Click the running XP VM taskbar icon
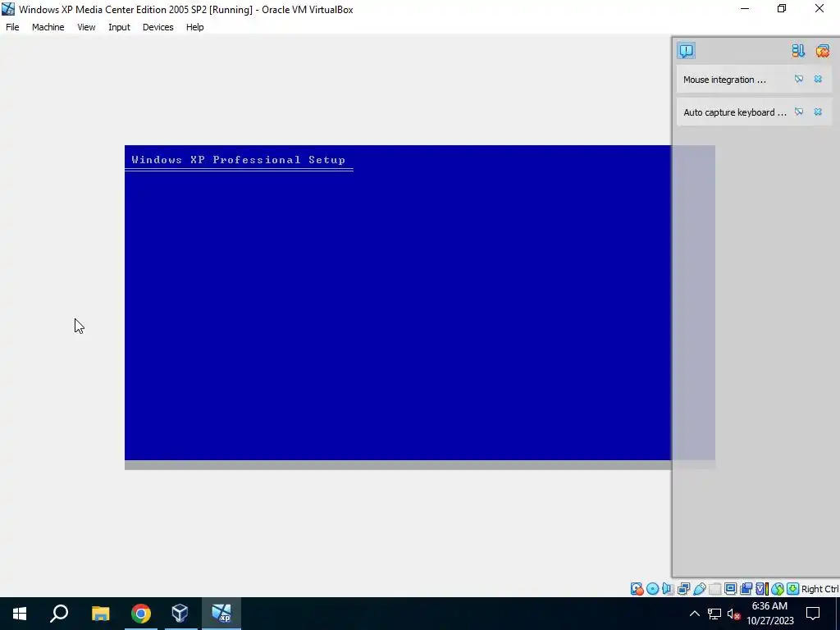The height and width of the screenshot is (630, 840). click(221, 614)
